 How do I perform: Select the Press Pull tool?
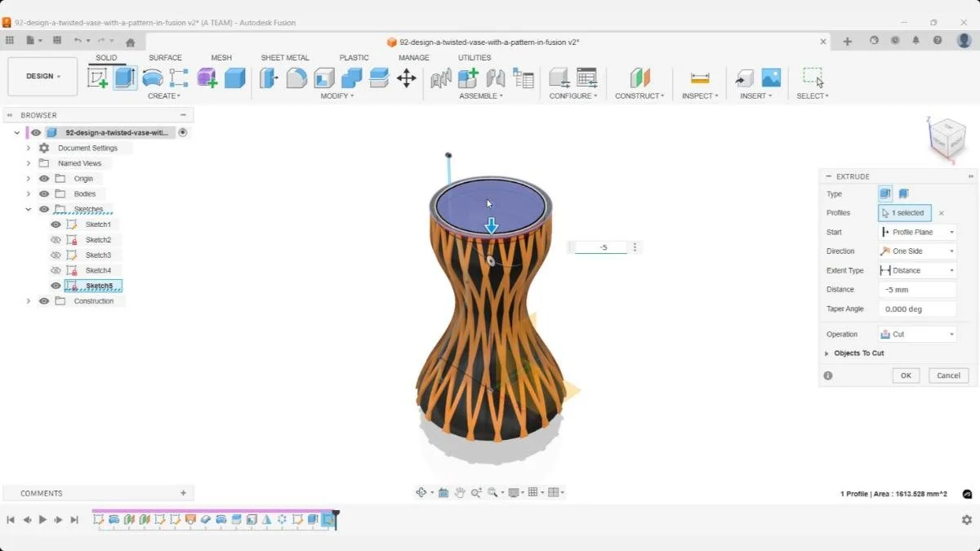click(x=269, y=78)
